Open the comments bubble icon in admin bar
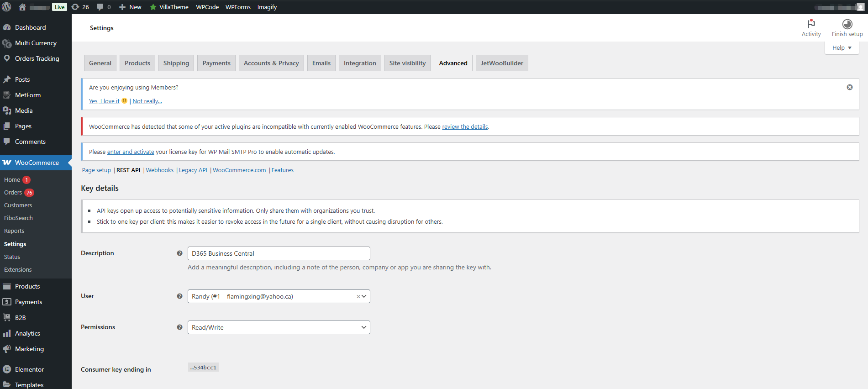868x389 pixels. coord(100,7)
